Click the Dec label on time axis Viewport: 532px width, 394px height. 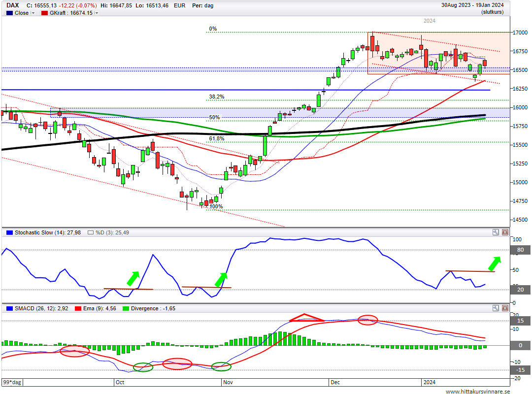[x=335, y=382]
